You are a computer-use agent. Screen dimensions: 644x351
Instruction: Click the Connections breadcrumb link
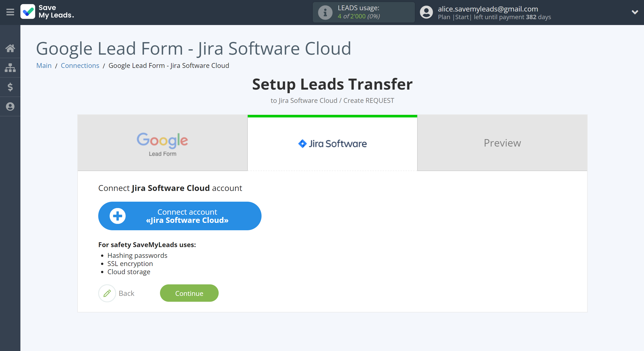pyautogui.click(x=80, y=65)
